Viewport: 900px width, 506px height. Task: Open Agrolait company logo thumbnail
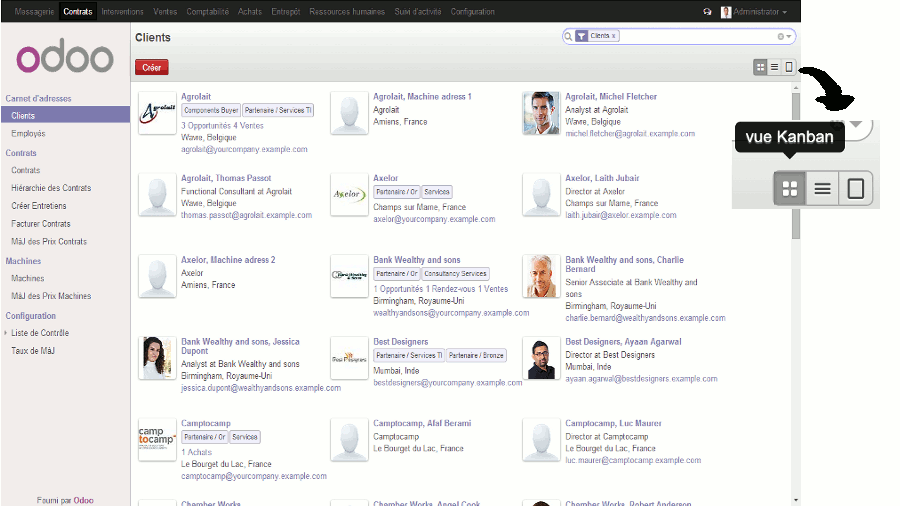[x=157, y=113]
